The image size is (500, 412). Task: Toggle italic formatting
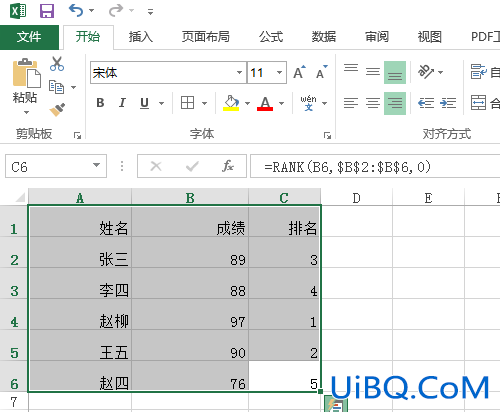[x=122, y=103]
